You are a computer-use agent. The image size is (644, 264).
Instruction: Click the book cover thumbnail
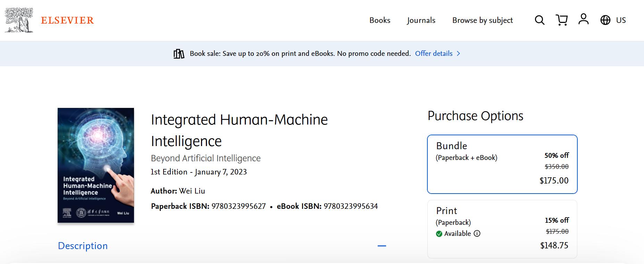point(96,165)
